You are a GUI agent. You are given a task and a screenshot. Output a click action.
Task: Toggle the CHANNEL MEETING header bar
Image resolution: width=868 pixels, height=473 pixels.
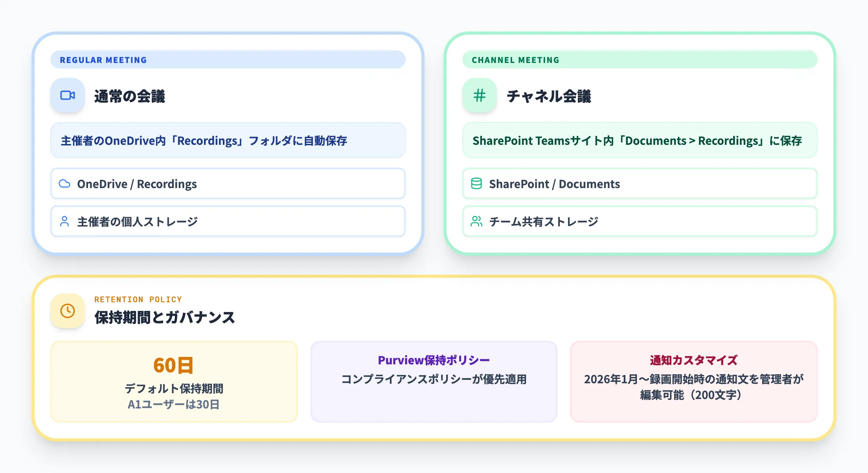pos(640,59)
